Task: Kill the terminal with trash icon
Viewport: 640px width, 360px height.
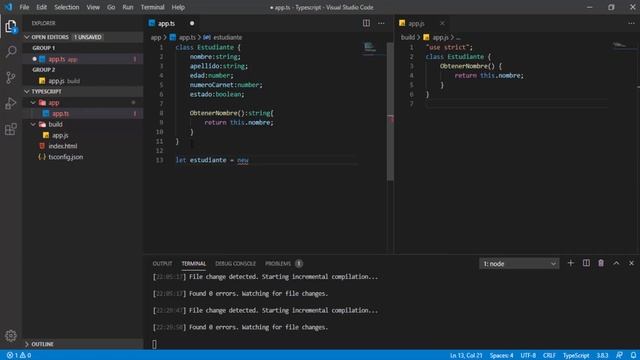Action: click(x=601, y=263)
